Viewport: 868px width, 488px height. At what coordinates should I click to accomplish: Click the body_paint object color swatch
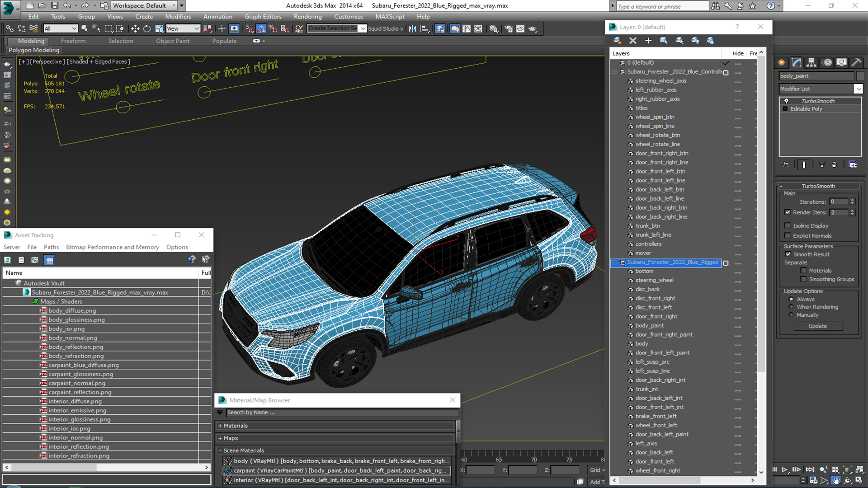860,76
